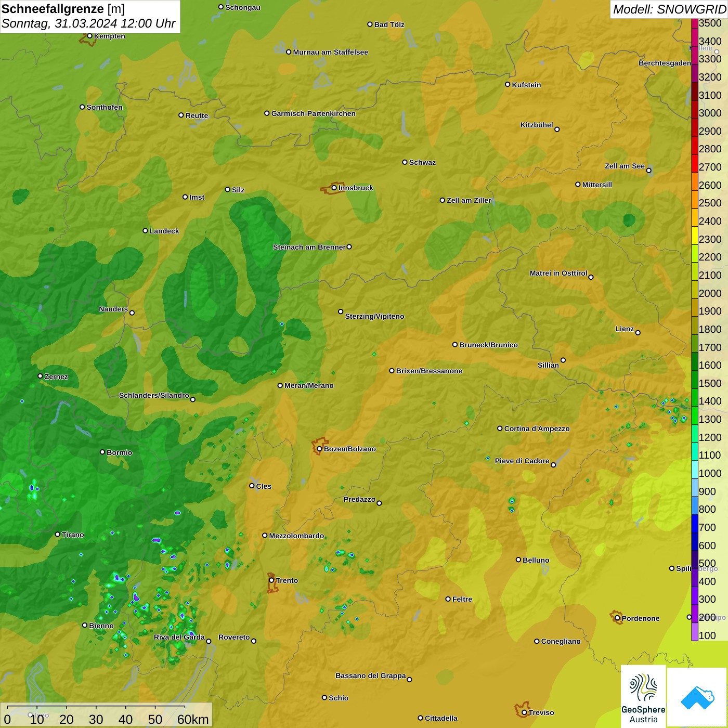Click the Bozen/Bolzano city marker
This screenshot has width=728, height=728.
coord(319,449)
